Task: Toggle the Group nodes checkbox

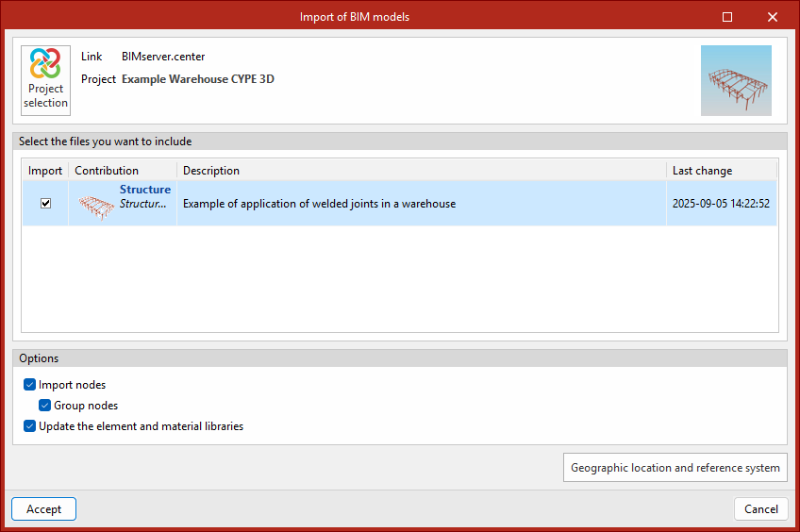Action: click(x=45, y=406)
